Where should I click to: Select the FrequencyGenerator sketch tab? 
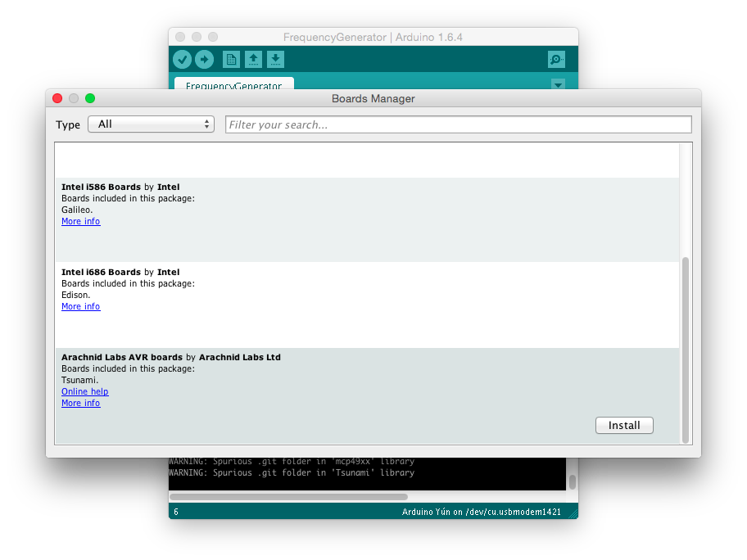pos(234,84)
